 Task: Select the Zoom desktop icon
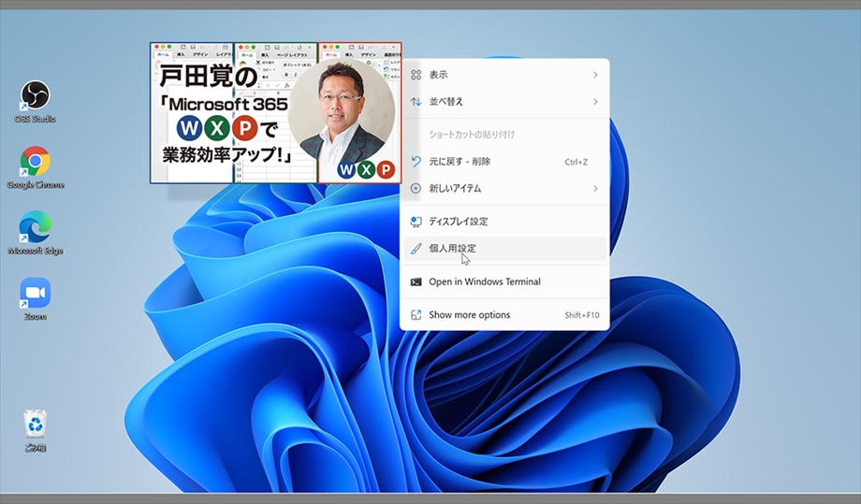36,299
